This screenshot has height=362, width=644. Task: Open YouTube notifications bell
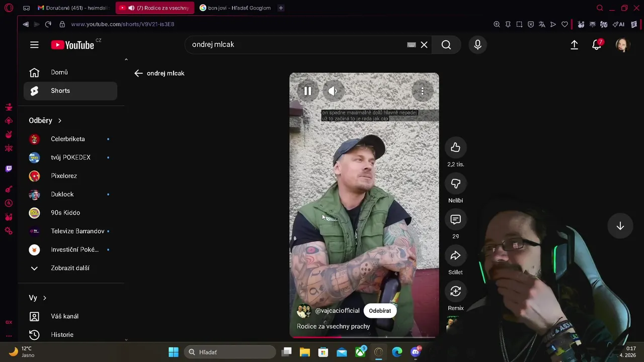click(597, 45)
